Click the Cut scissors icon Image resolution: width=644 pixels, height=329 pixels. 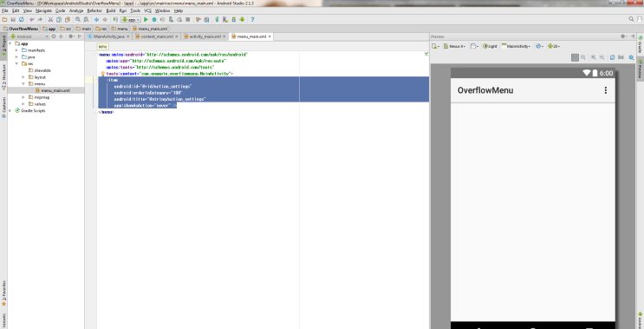pyautogui.click(x=50, y=19)
